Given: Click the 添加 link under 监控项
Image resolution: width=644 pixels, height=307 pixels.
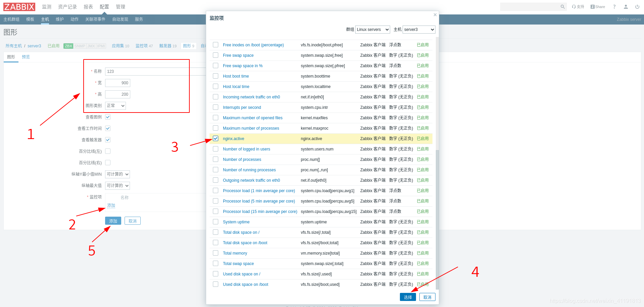Looking at the screenshot, I should click(x=111, y=205).
